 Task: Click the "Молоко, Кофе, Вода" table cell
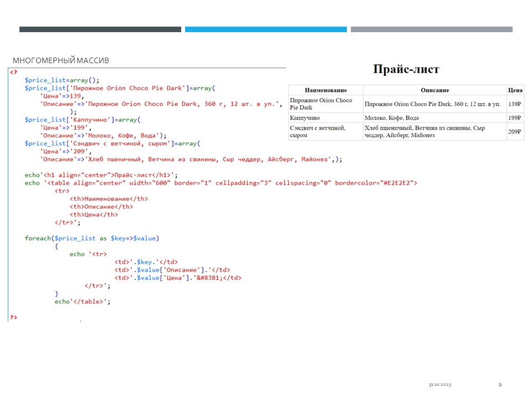(x=391, y=118)
